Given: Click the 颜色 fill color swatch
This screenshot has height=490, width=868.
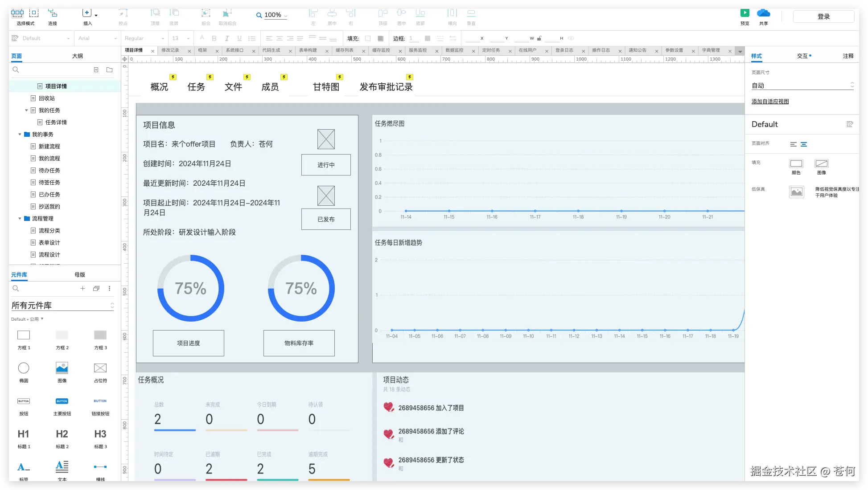Looking at the screenshot, I should pos(796,163).
